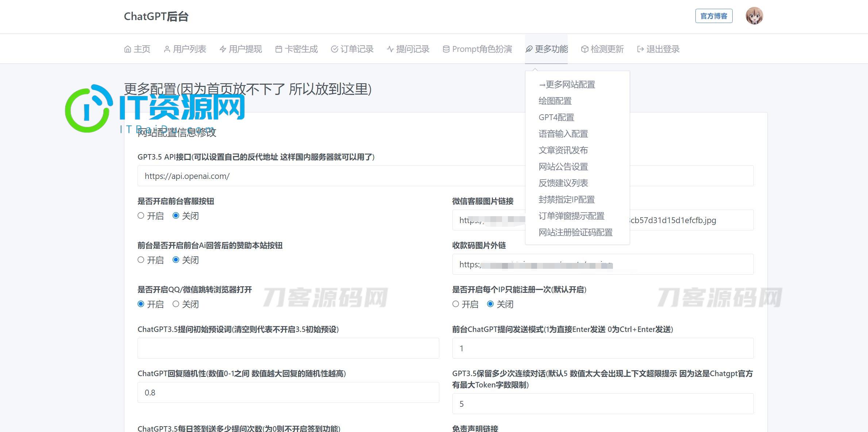Screen dimensions: 868x432
Task: Select 关闭 for QQ/微信跳转浏览器打开
Action: (176, 304)
